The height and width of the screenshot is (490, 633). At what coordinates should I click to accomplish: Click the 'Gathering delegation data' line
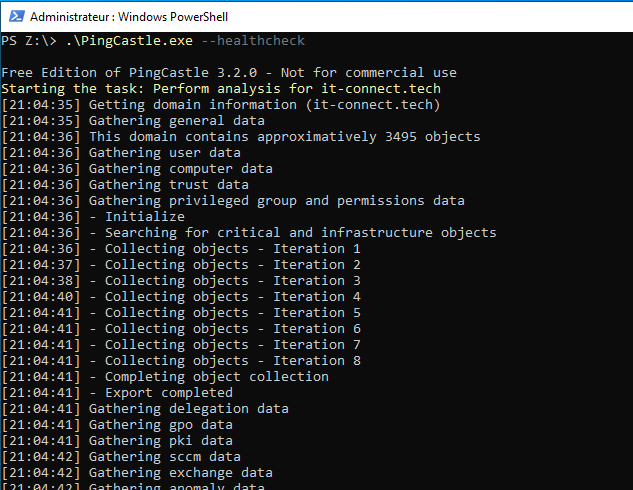188,409
